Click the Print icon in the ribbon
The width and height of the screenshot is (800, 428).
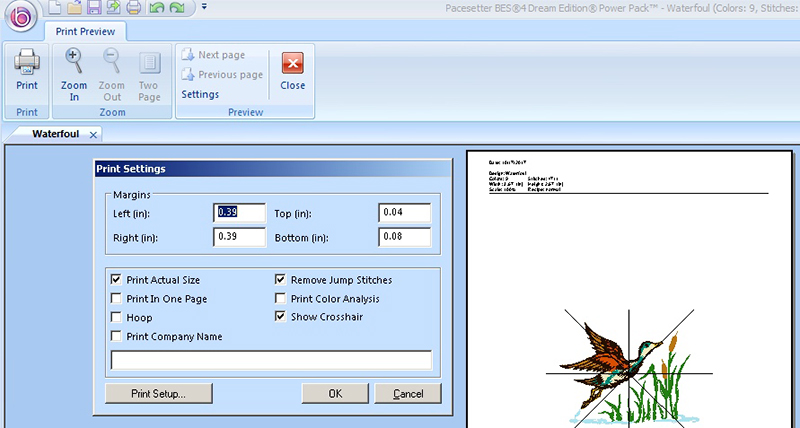tap(27, 68)
